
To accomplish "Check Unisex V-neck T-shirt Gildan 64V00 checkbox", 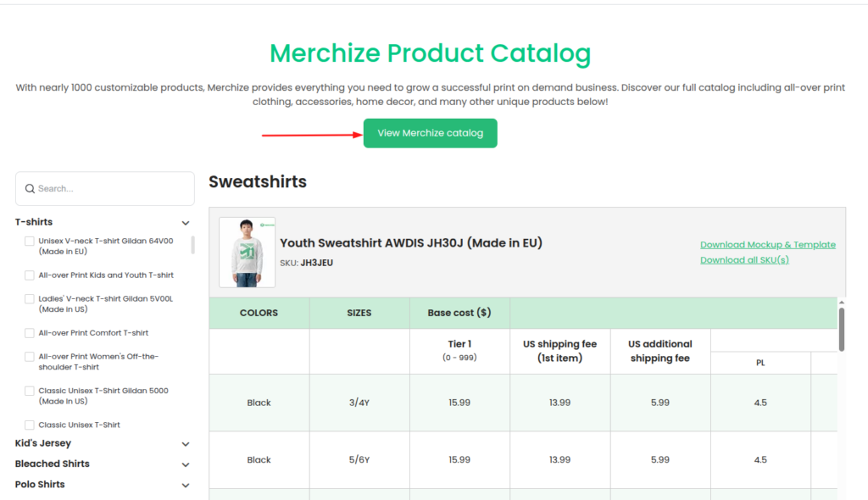I will 30,241.
